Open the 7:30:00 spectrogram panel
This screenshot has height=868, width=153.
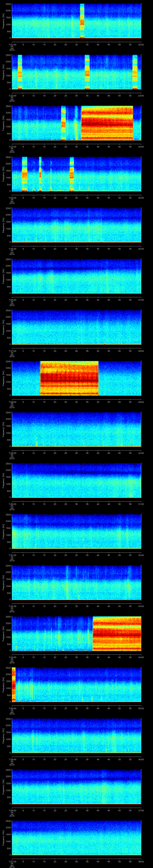coord(76,480)
